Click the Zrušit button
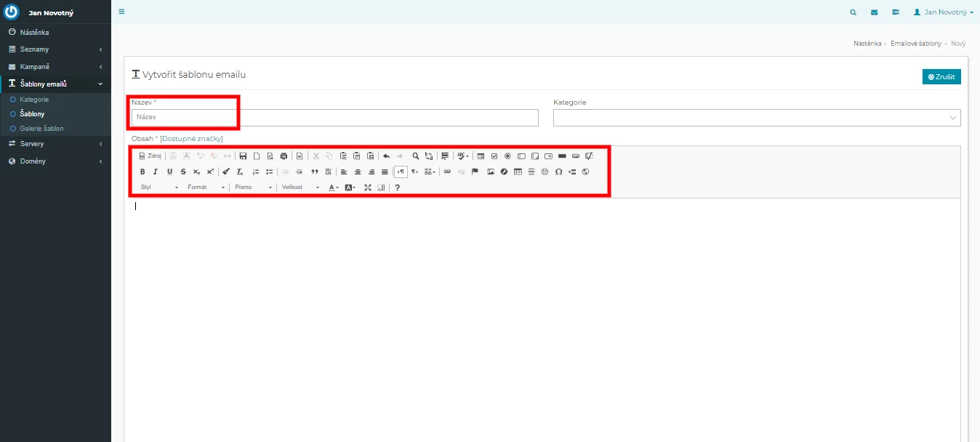The image size is (980, 442). pyautogui.click(x=941, y=76)
